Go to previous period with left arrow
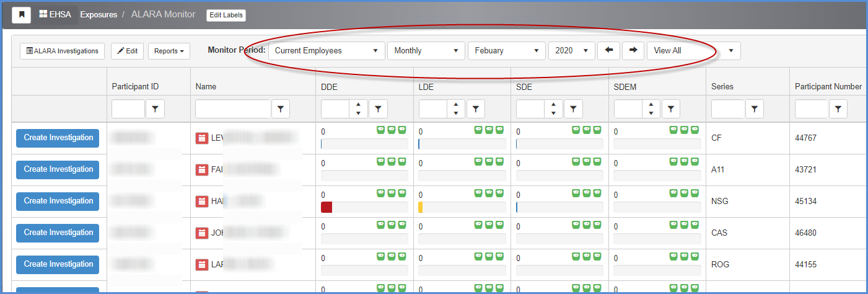Image resolution: width=868 pixels, height=294 pixels. [608, 51]
